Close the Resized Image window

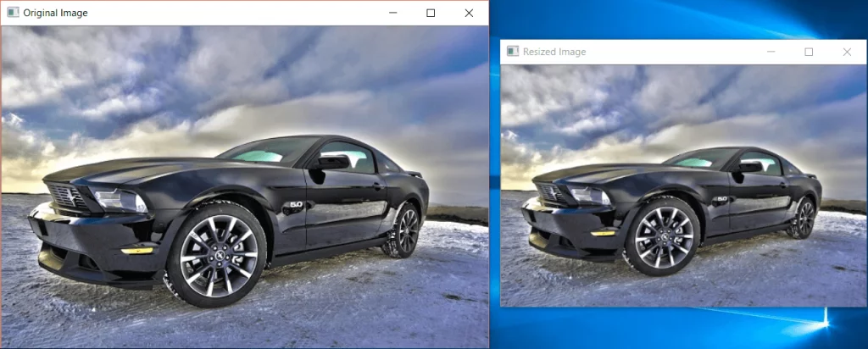(847, 52)
